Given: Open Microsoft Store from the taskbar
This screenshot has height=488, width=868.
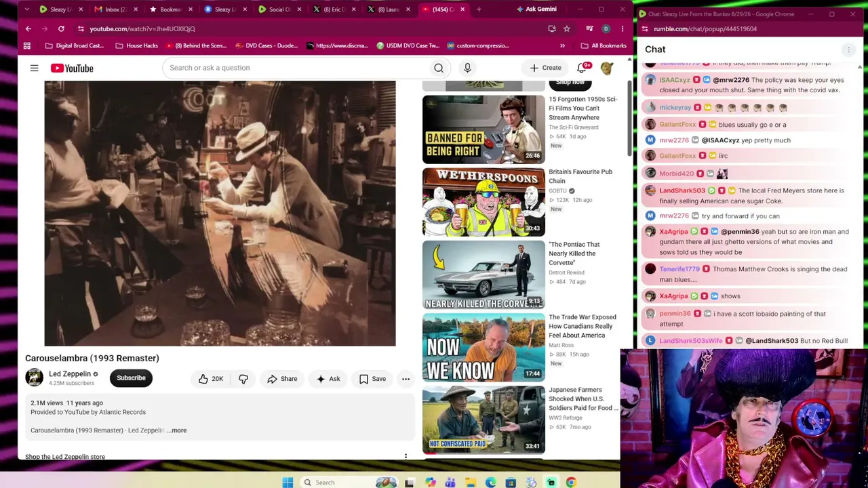Looking at the screenshot, I should pyautogui.click(x=511, y=483).
